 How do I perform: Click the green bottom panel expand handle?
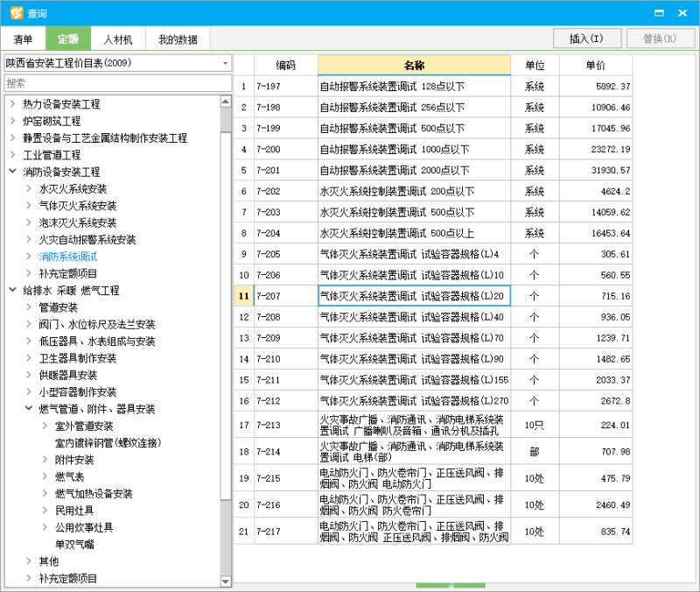tap(451, 585)
